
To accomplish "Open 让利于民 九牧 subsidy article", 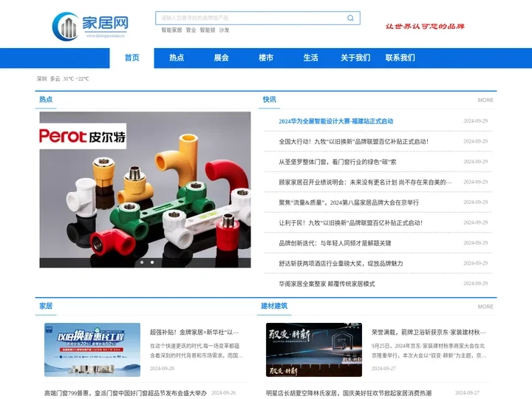I will (x=351, y=223).
